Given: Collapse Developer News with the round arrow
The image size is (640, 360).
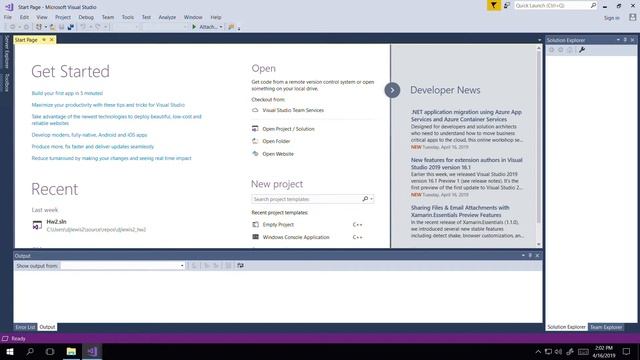Looking at the screenshot, I should coord(392,90).
